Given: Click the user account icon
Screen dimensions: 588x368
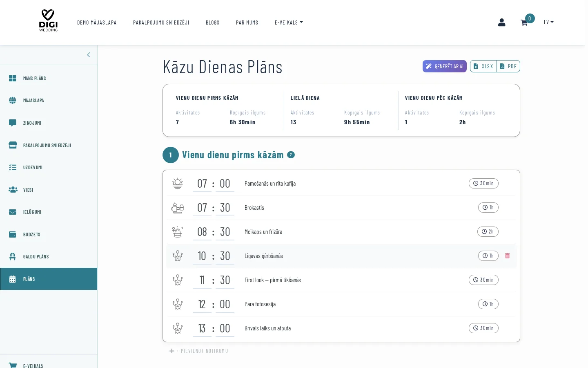Looking at the screenshot, I should [501, 22].
